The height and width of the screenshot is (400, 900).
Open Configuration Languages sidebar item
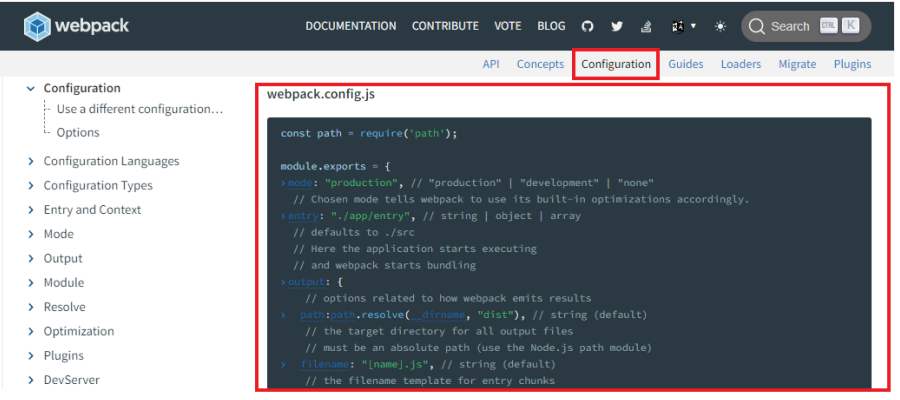(111, 161)
